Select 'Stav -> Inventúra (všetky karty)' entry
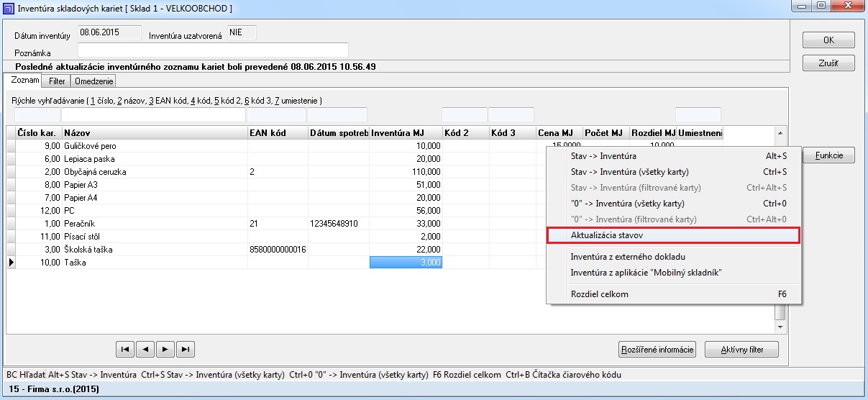This screenshot has height=400, width=868. (673, 172)
